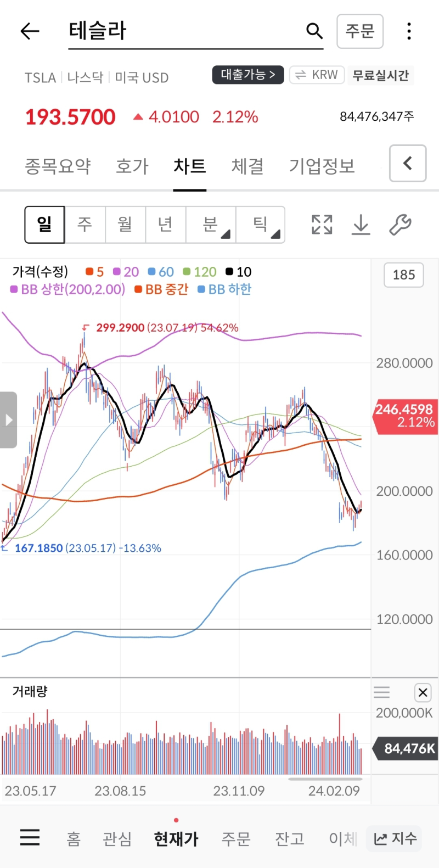Tap the 185 candle count box
Viewport: 439px width, 868px height.
[x=404, y=275]
